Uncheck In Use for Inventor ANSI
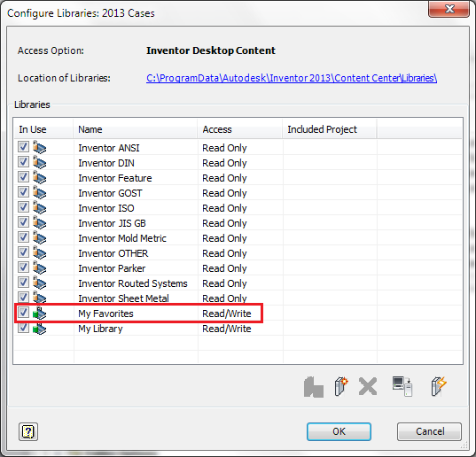The image size is (476, 457). 23,147
